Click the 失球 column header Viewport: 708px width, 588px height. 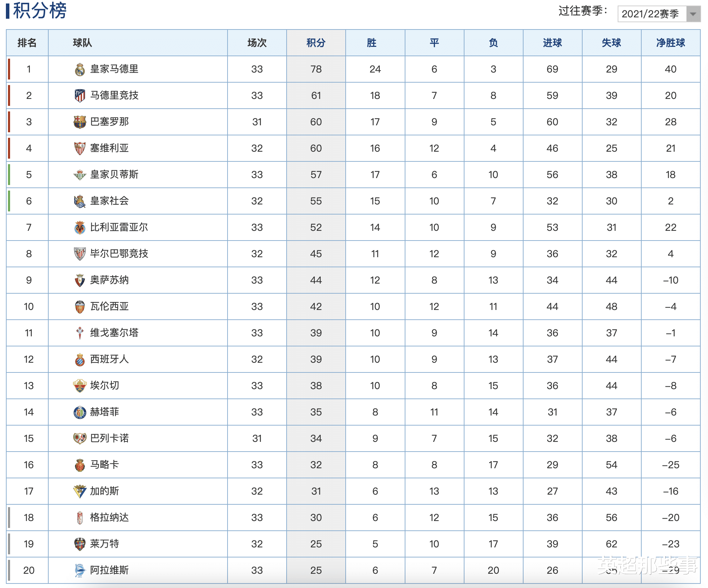tap(611, 43)
